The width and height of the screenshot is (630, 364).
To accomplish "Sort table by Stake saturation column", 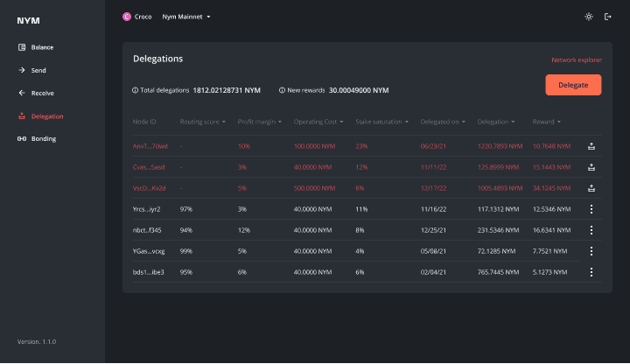I will click(x=381, y=122).
